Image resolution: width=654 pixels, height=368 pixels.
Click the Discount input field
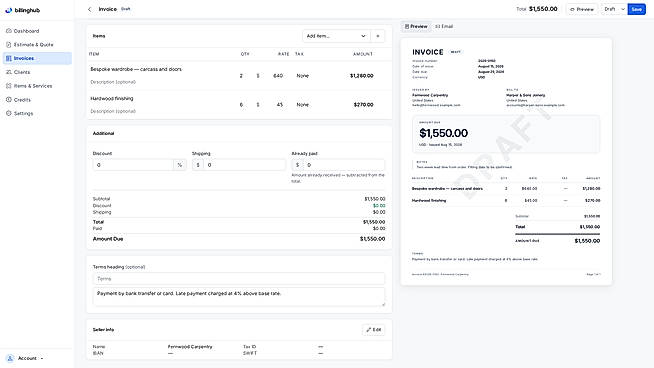(x=133, y=165)
